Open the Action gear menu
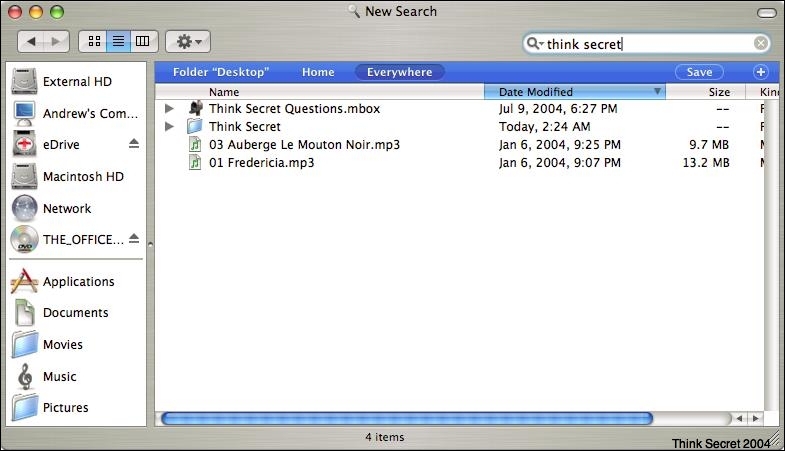785x451 pixels. [x=188, y=41]
